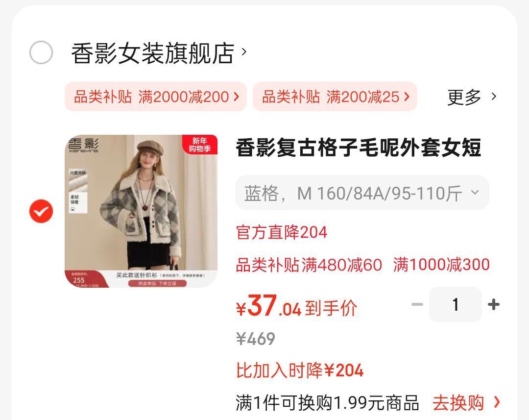529x420 pixels.
Task: View 官方直降204 discount details
Action: point(282,232)
